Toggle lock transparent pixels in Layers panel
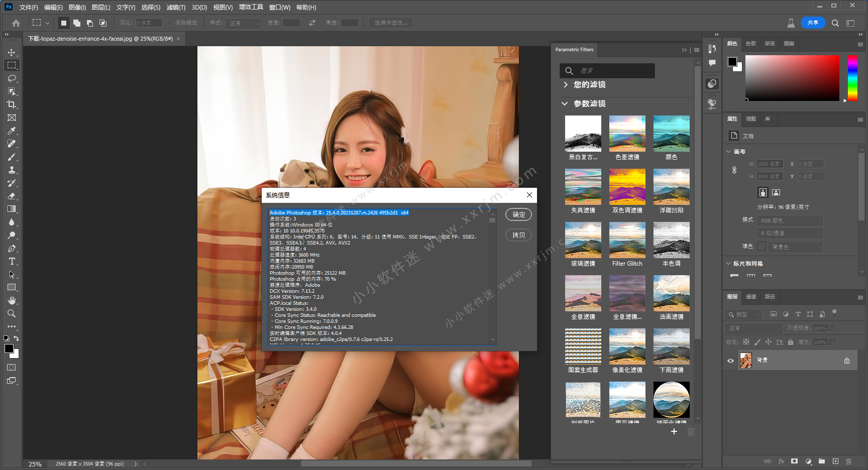 (x=746, y=342)
